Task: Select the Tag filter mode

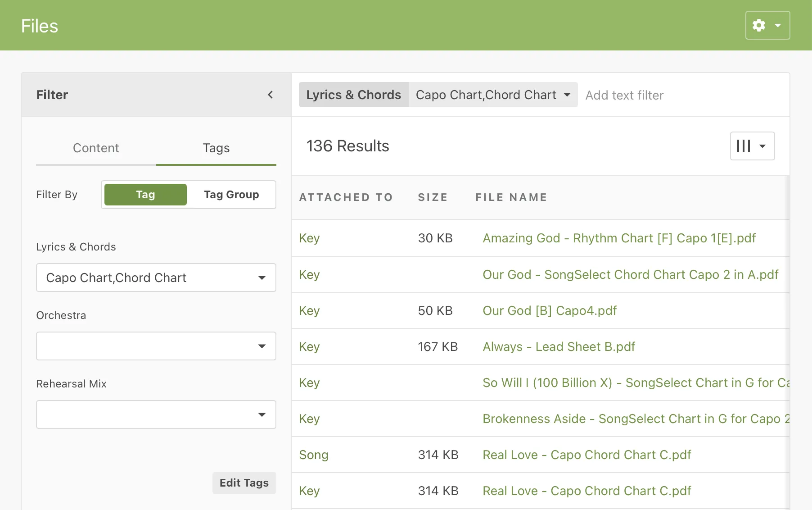Action: pyautogui.click(x=145, y=194)
